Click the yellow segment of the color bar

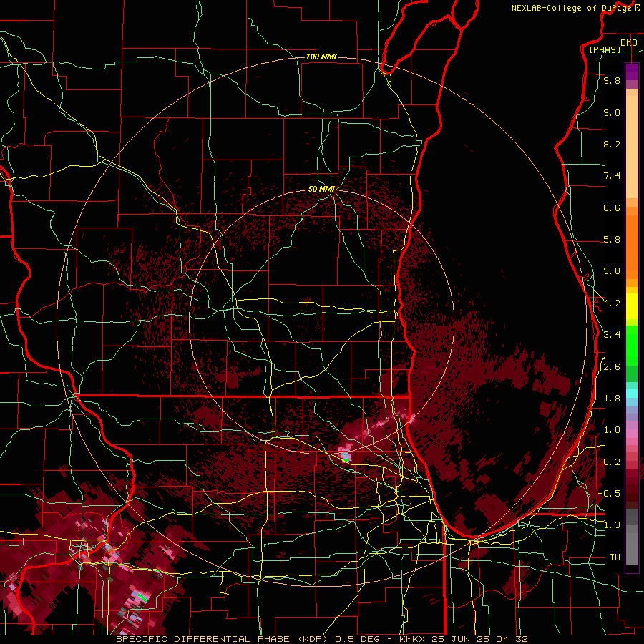[632, 306]
